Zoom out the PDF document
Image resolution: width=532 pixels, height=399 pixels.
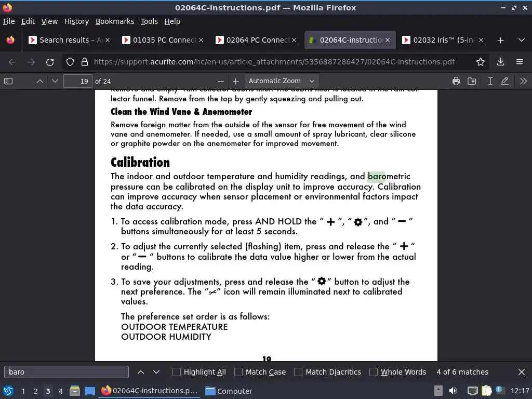(220, 81)
